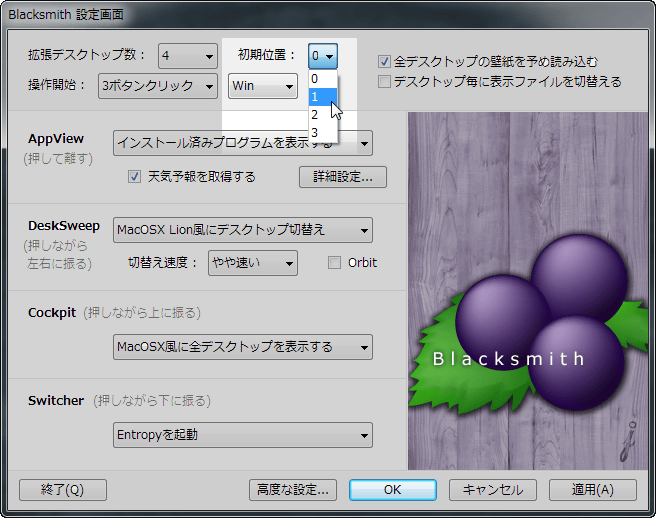656x518 pixels.
Task: Open the AppView インストール済みプログラムを表示する dropdown
Action: pos(243,143)
